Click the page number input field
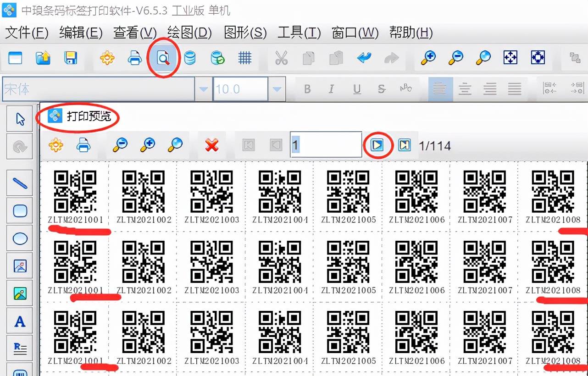 (x=326, y=145)
